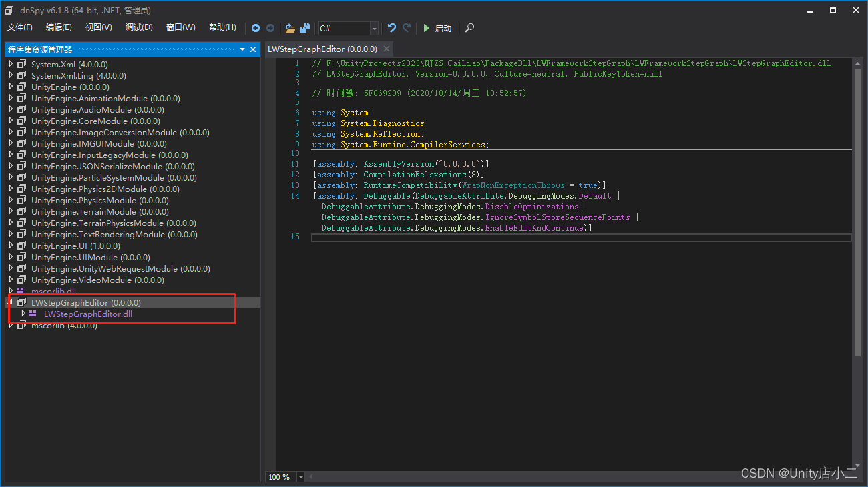Select the UnityEngine.CoreModule assembly

(x=93, y=121)
